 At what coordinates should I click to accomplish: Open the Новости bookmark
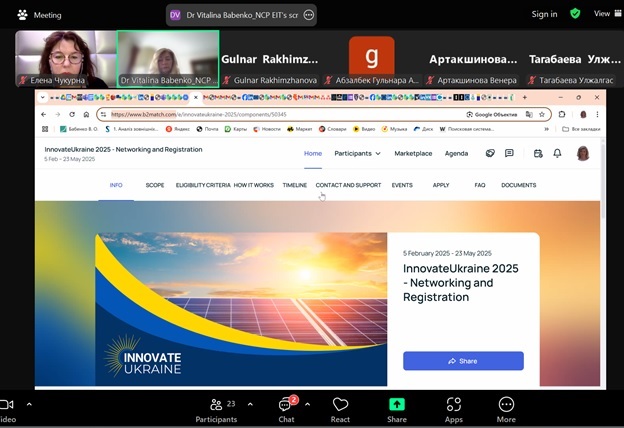[267, 129]
